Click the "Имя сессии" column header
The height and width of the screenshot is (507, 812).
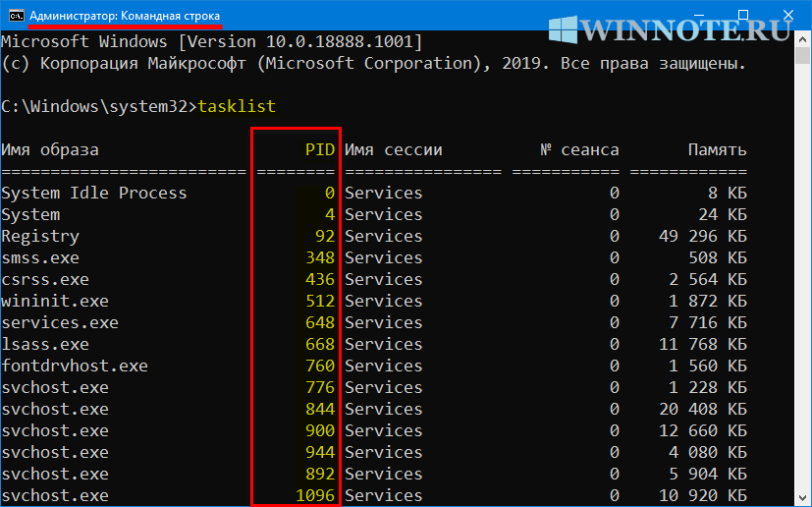(x=394, y=149)
